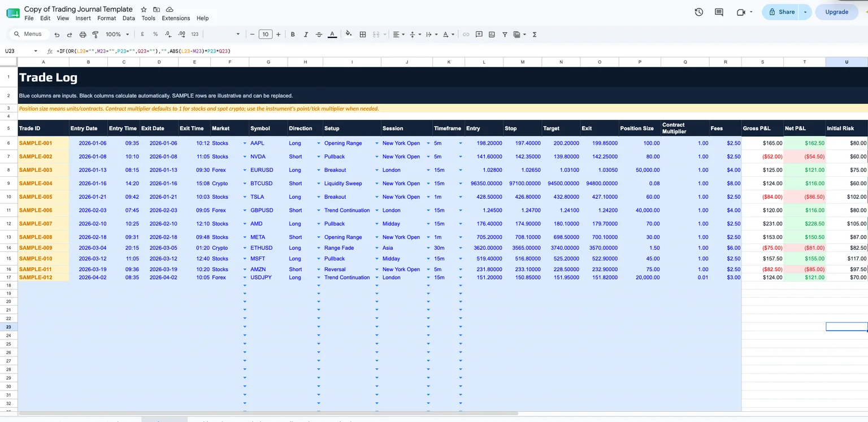Viewport: 868px width, 422px height.
Task: Increase font size with plus button
Action: pos(278,34)
